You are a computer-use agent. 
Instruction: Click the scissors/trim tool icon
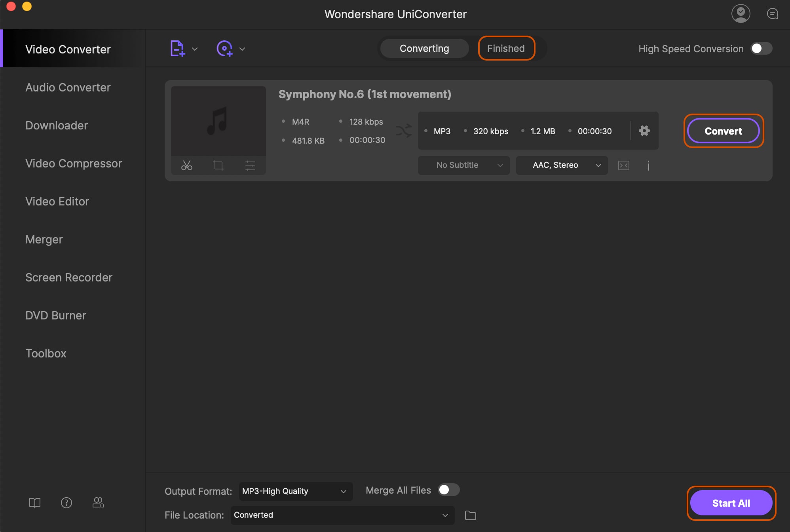(x=186, y=165)
